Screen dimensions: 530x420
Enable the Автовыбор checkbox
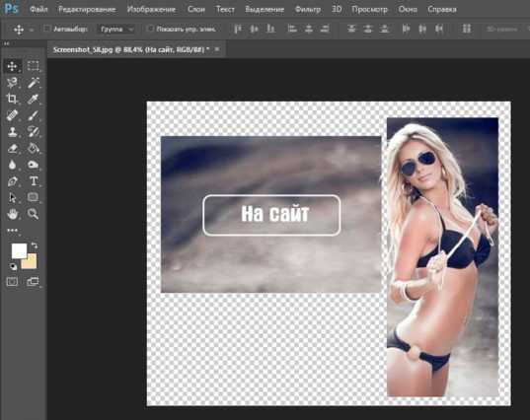click(47, 29)
